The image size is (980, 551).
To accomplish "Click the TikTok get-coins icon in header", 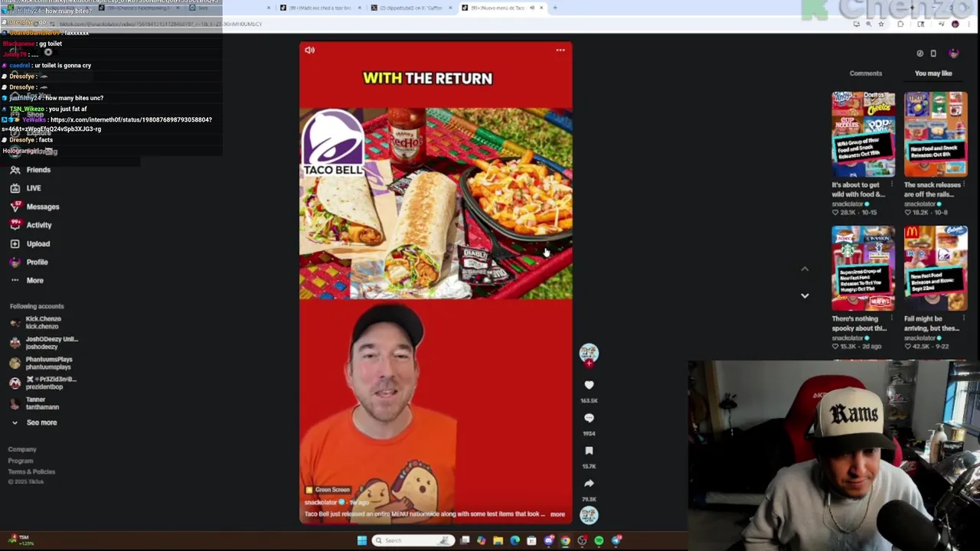I will pyautogui.click(x=920, y=53).
